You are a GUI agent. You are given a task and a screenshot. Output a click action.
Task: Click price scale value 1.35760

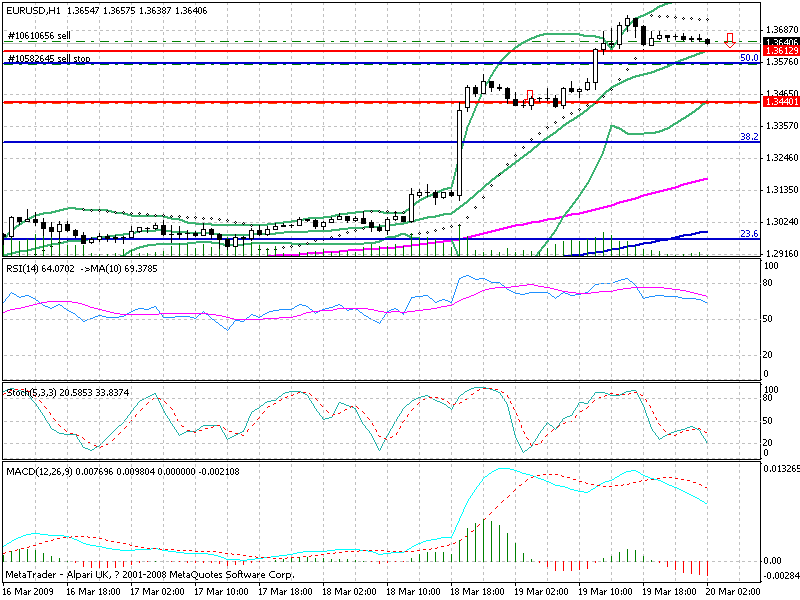point(782,62)
